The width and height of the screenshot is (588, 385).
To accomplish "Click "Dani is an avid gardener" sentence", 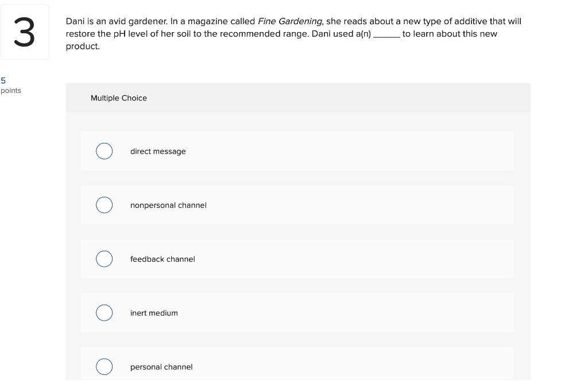I will (116, 21).
